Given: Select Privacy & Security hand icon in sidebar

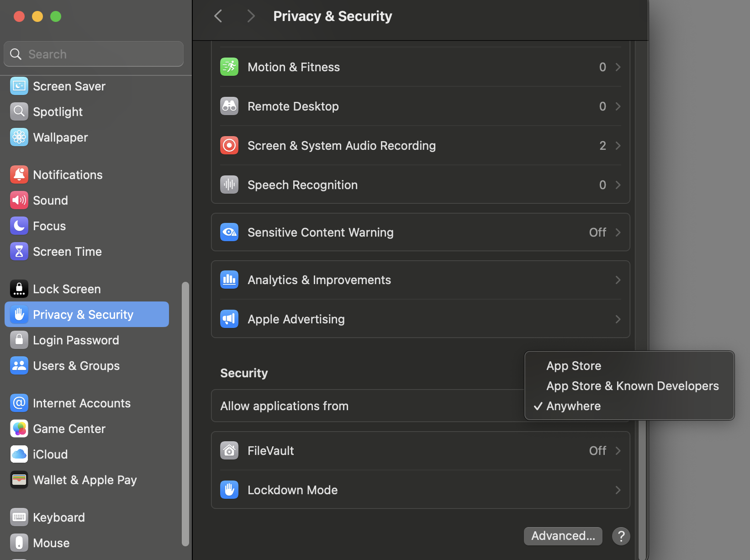Looking at the screenshot, I should tap(19, 314).
